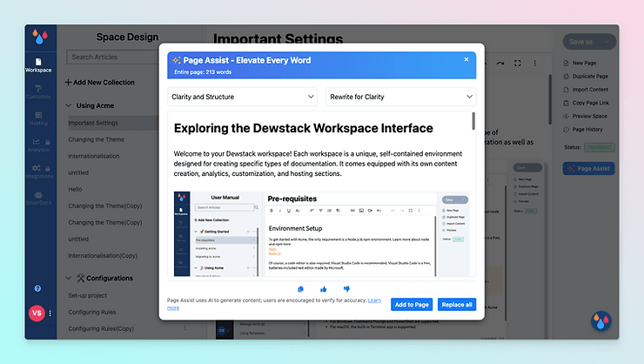Open the Learn more link
The width and height of the screenshot is (644, 364).
pos(374,300)
